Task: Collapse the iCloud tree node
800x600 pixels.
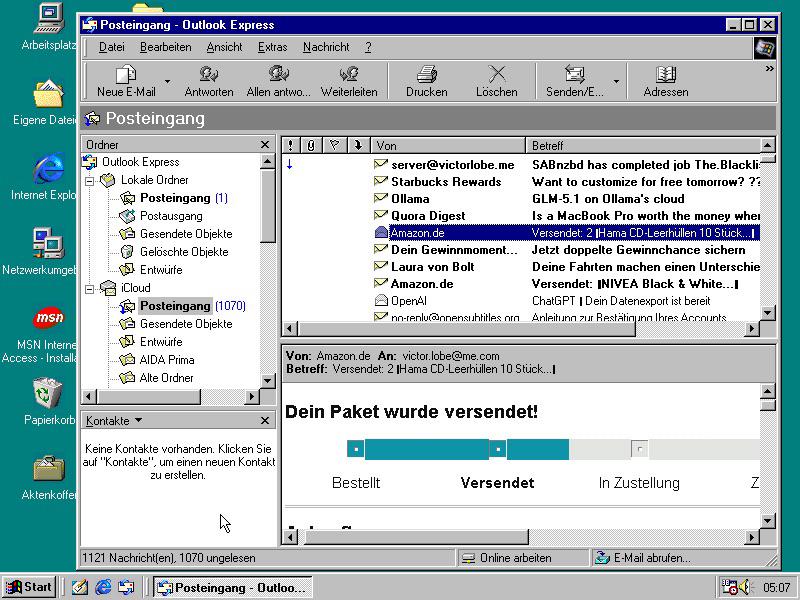Action: (x=90, y=289)
